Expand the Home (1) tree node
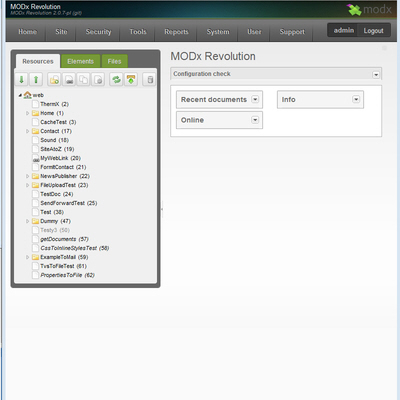 point(27,113)
